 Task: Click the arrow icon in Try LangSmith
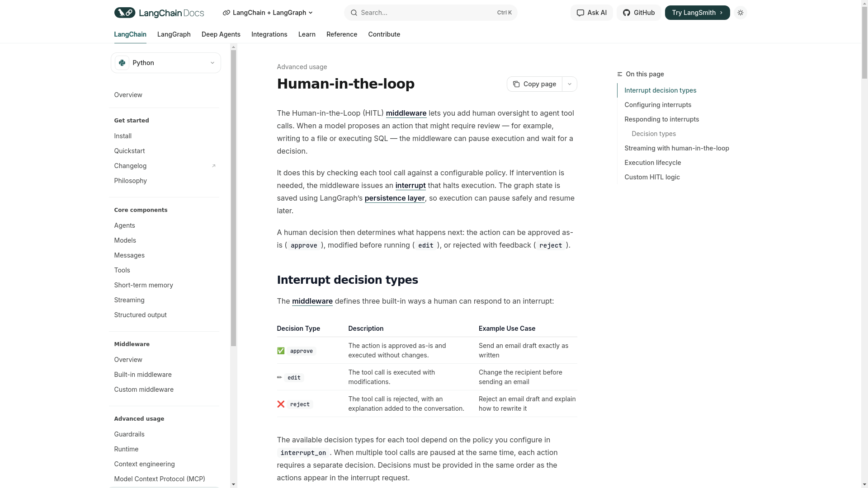pyautogui.click(x=721, y=13)
